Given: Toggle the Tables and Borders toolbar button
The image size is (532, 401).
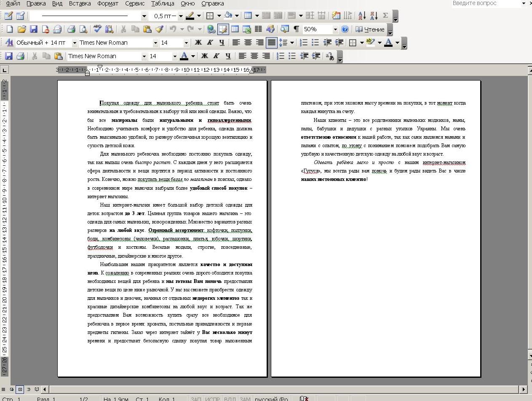Looking at the screenshot, I should pos(223,29).
